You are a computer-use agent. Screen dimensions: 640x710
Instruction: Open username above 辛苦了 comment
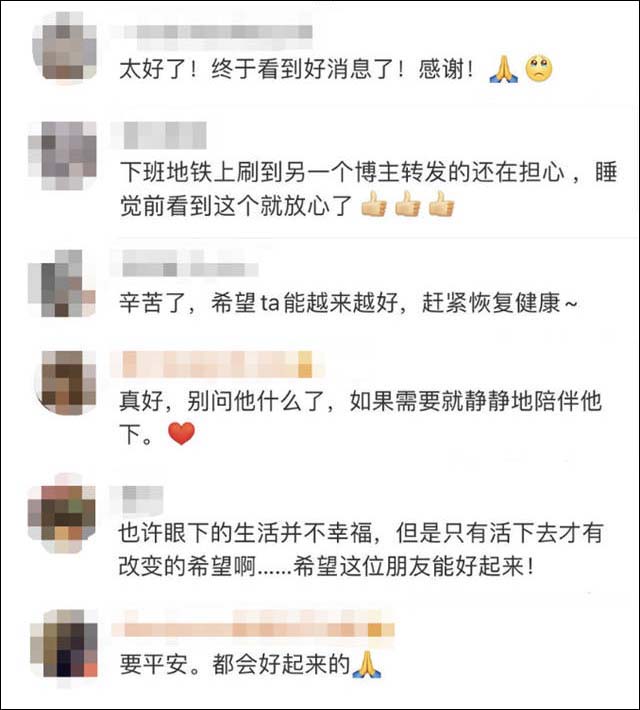[186, 264]
